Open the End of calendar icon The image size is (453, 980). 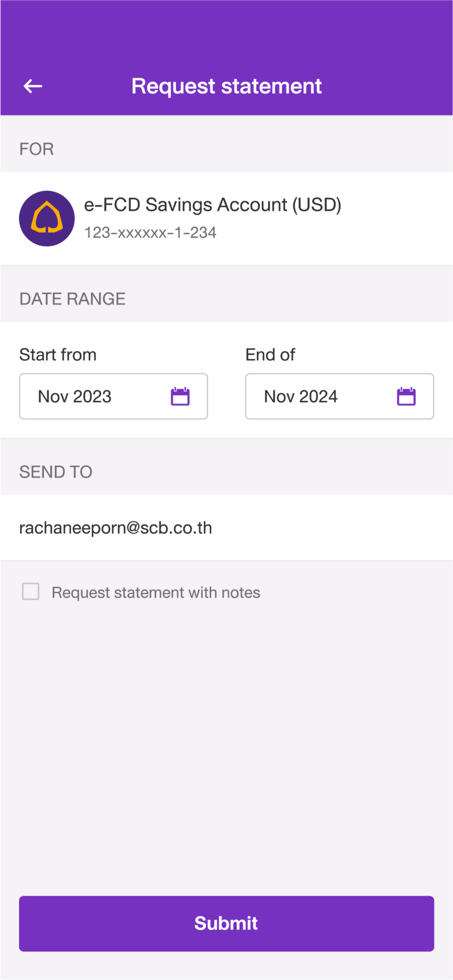click(x=406, y=396)
